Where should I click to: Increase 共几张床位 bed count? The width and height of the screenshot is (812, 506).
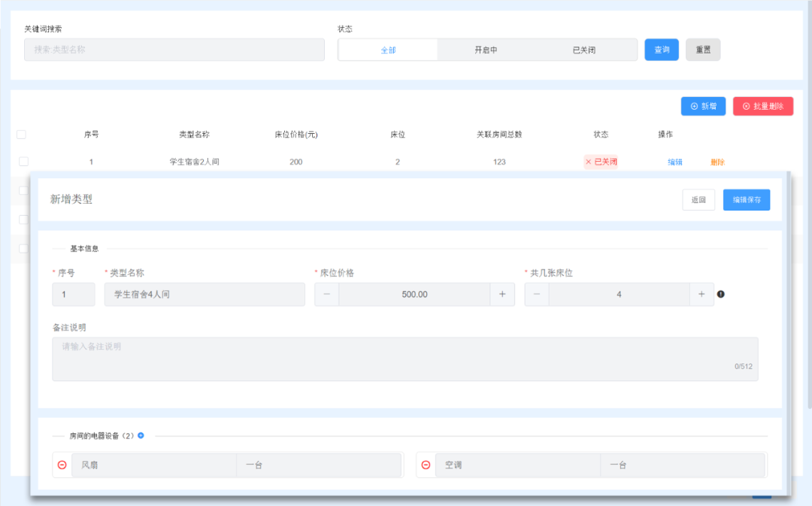tap(701, 294)
